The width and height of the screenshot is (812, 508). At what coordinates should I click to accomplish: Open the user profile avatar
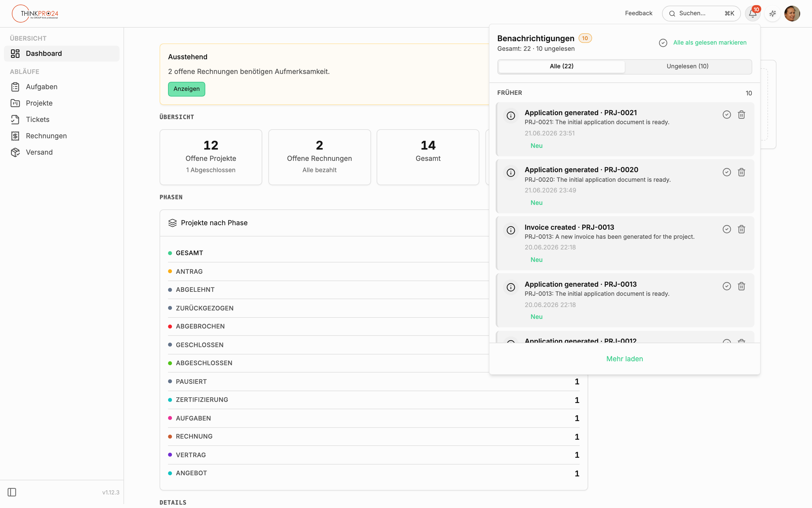(x=792, y=14)
